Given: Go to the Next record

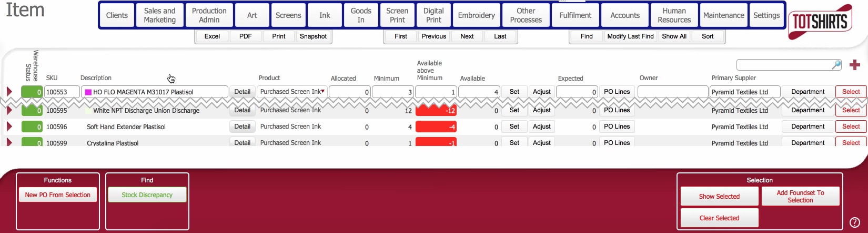Looking at the screenshot, I should pyautogui.click(x=467, y=36).
